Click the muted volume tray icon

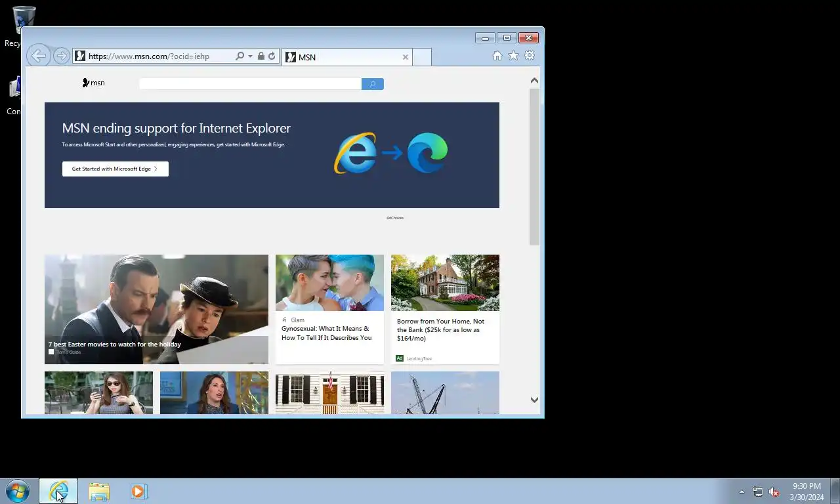tap(774, 492)
